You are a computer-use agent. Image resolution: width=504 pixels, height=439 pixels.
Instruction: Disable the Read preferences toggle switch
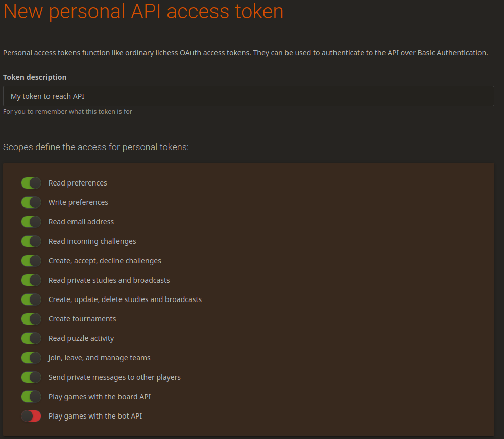[x=31, y=183]
